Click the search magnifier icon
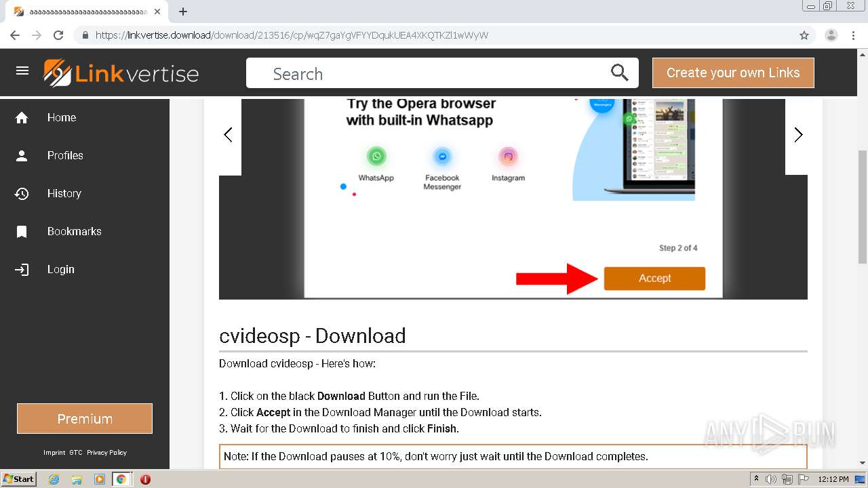This screenshot has width=868, height=488. coord(619,73)
